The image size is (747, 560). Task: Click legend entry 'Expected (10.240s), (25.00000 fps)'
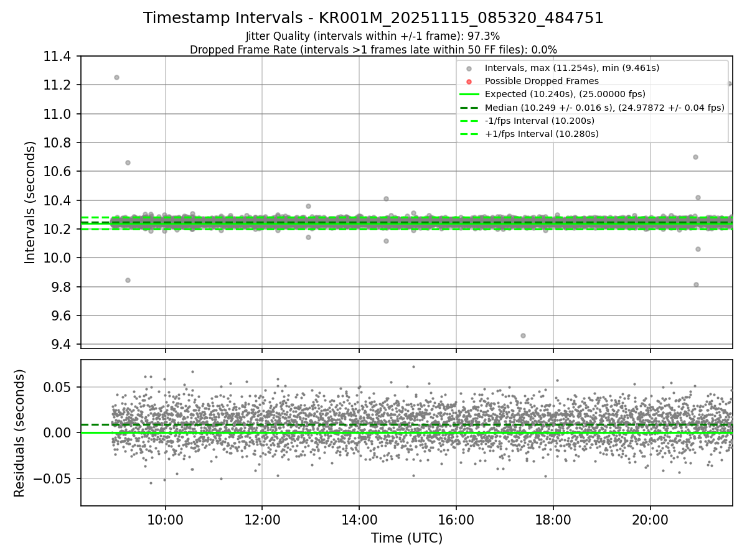(x=565, y=94)
